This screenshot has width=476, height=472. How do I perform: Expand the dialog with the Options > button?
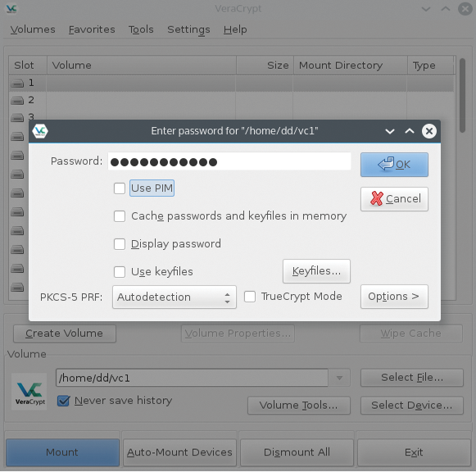394,297
